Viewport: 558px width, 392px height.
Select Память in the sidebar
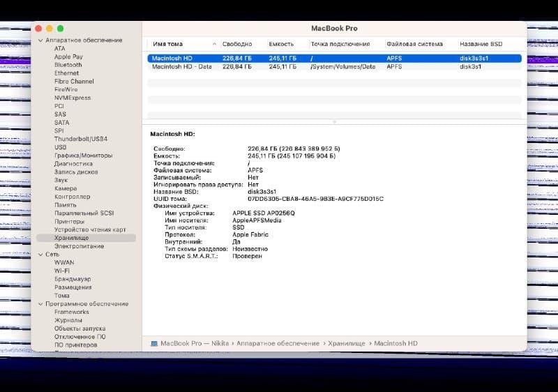pos(66,205)
